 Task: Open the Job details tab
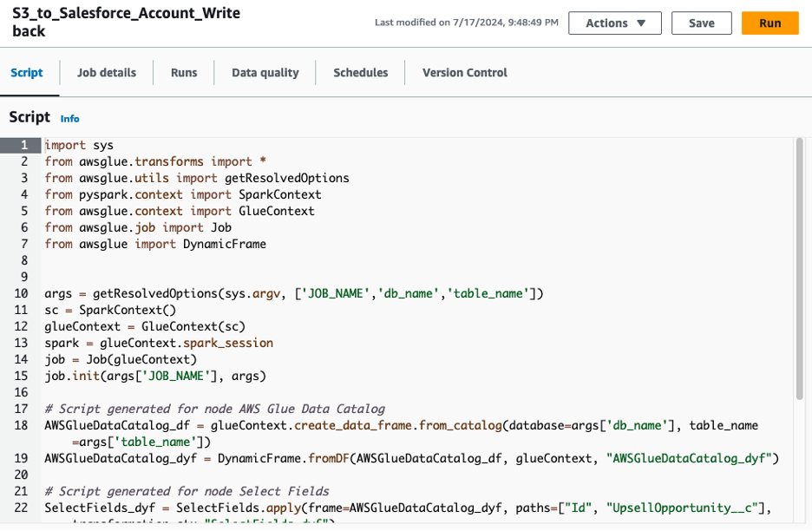[107, 73]
